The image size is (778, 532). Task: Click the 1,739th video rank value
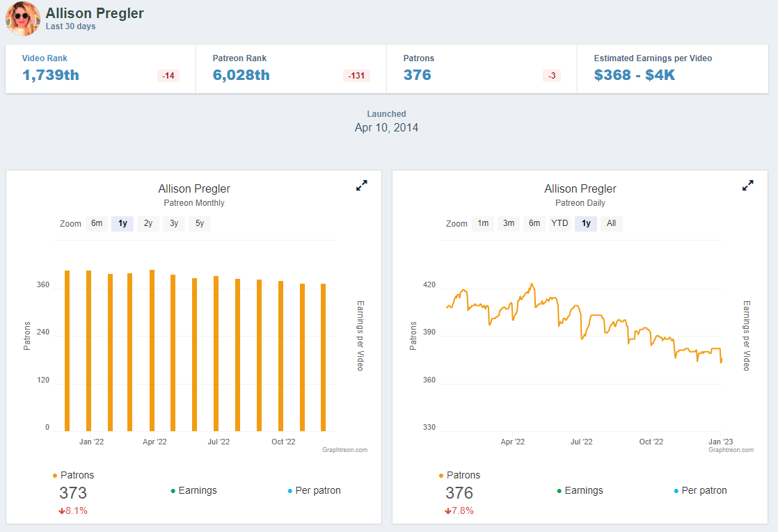[x=51, y=75]
